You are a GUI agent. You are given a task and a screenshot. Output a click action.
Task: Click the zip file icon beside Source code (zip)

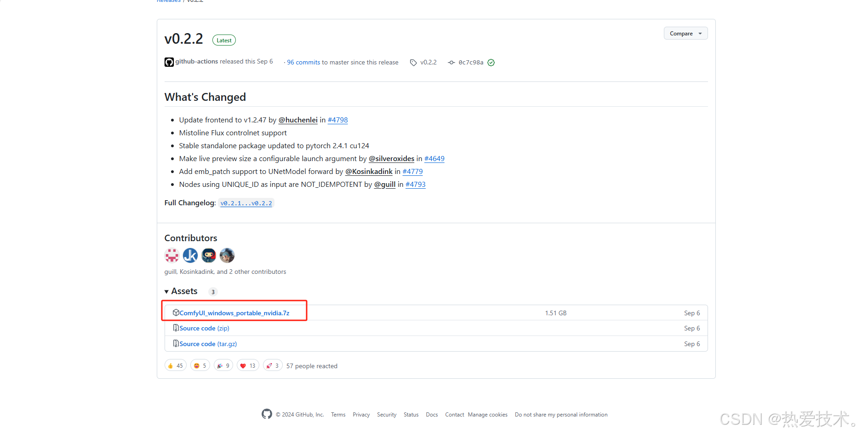[x=176, y=328]
